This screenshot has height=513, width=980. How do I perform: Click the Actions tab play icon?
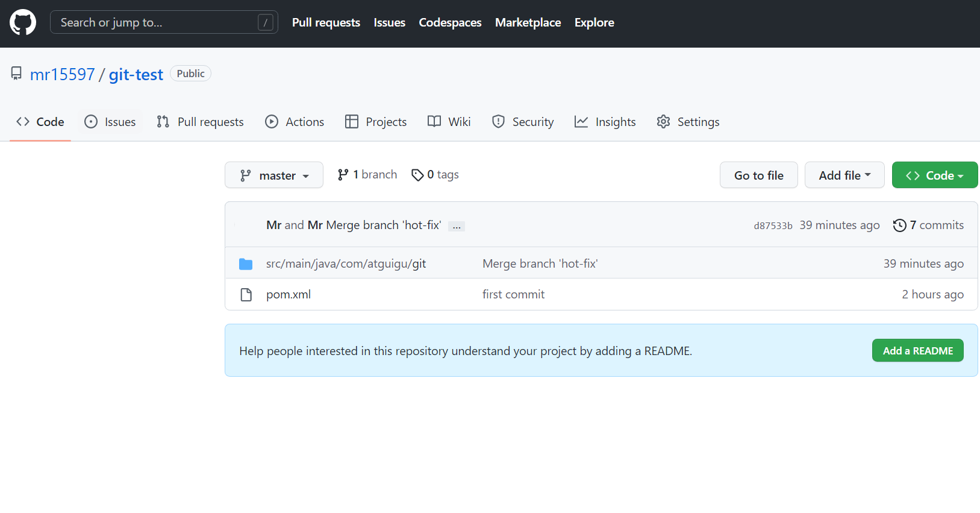(x=272, y=122)
